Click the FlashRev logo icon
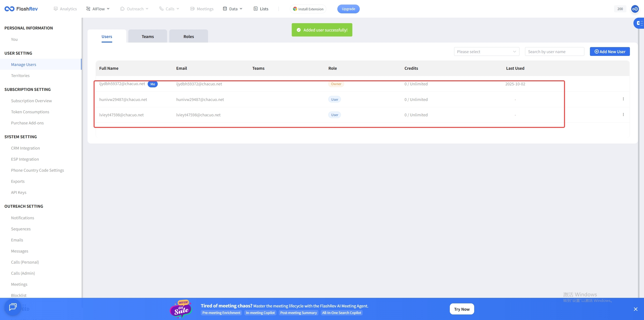This screenshot has height=320, width=644. point(9,9)
